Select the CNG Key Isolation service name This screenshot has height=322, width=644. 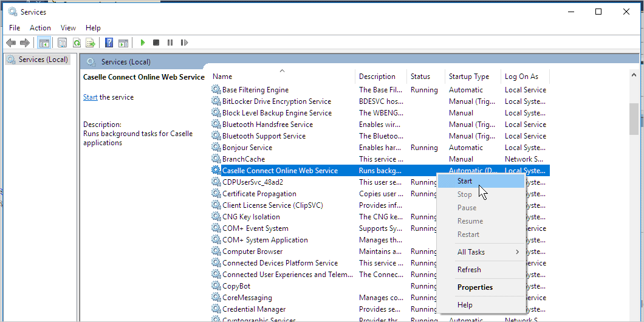coord(251,216)
